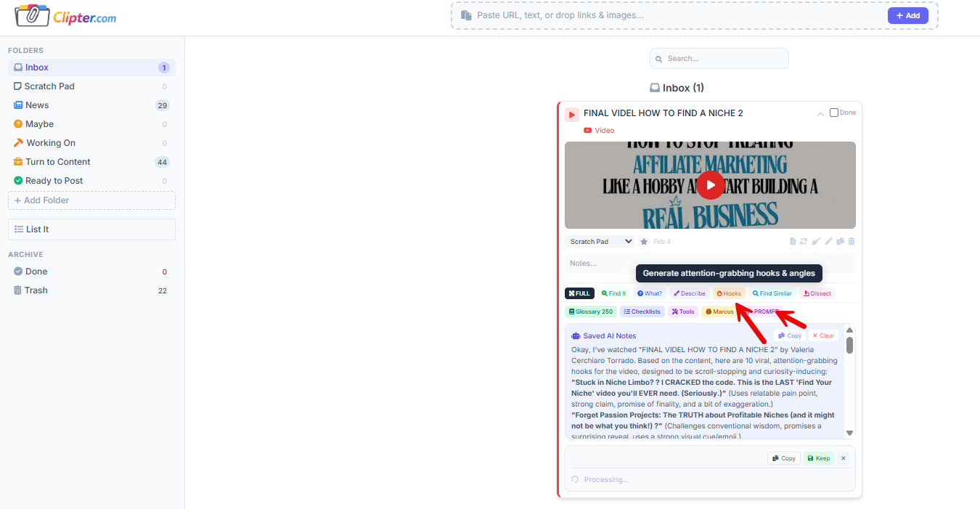Play the affiliate marketing video
The width and height of the screenshot is (980, 509).
[x=710, y=185]
